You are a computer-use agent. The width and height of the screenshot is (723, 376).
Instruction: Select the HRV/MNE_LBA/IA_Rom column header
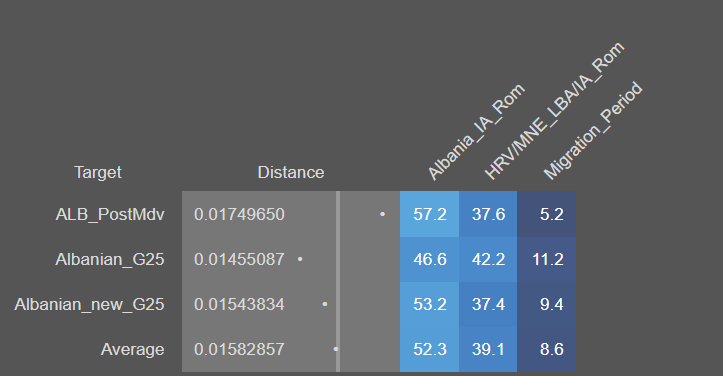(555, 111)
